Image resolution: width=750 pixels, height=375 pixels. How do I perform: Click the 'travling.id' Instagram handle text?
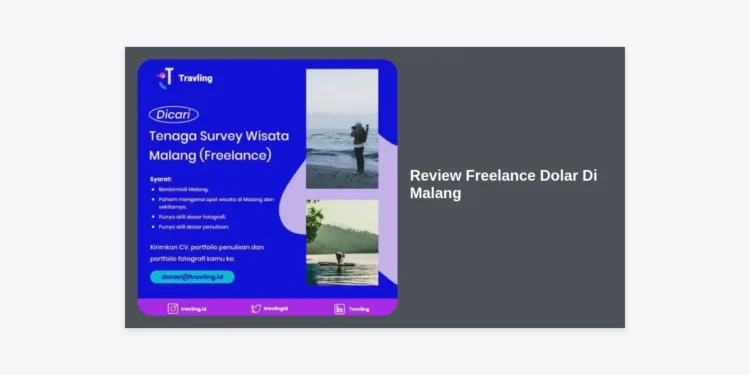pyautogui.click(x=193, y=309)
